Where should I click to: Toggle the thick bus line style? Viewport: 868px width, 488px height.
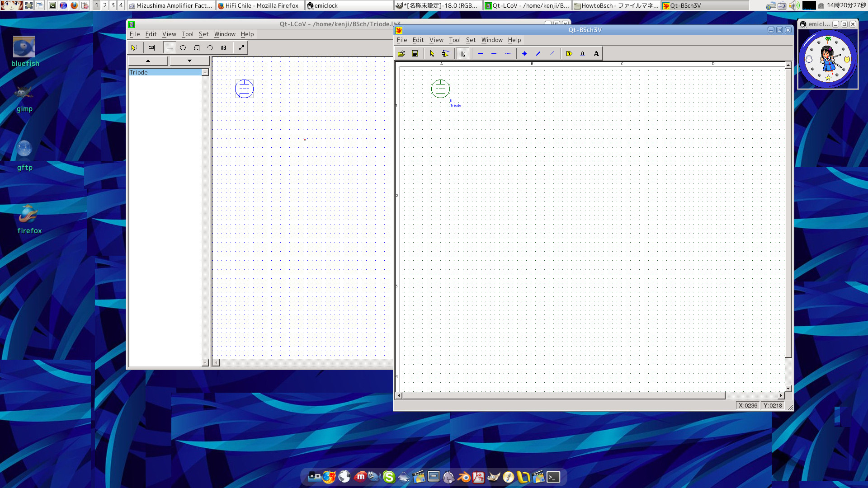pos(480,53)
